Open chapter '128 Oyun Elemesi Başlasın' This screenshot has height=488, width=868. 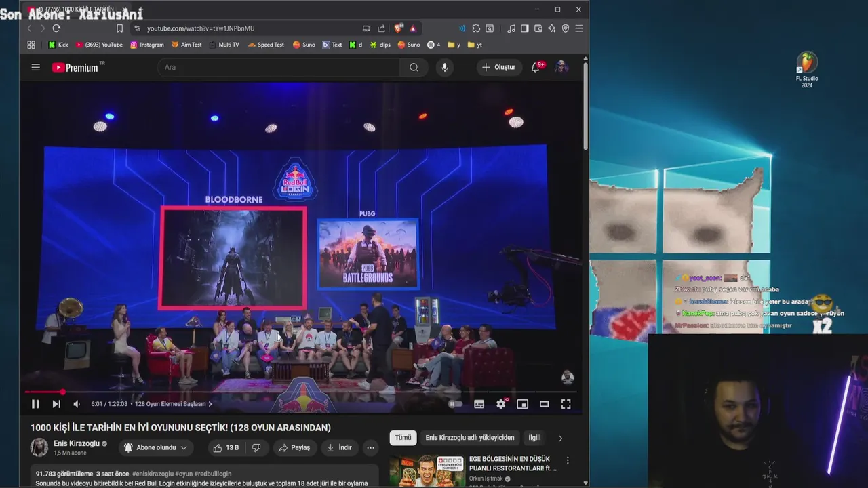[174, 404]
